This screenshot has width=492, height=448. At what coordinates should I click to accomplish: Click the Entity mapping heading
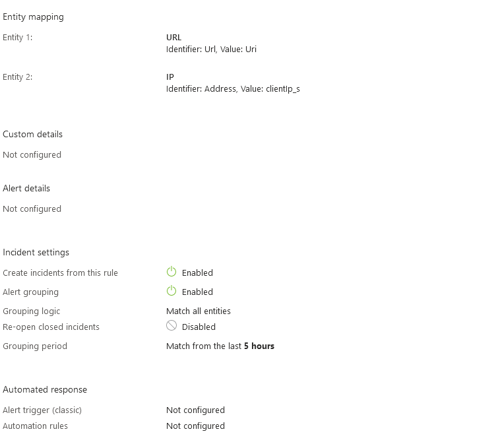point(33,17)
